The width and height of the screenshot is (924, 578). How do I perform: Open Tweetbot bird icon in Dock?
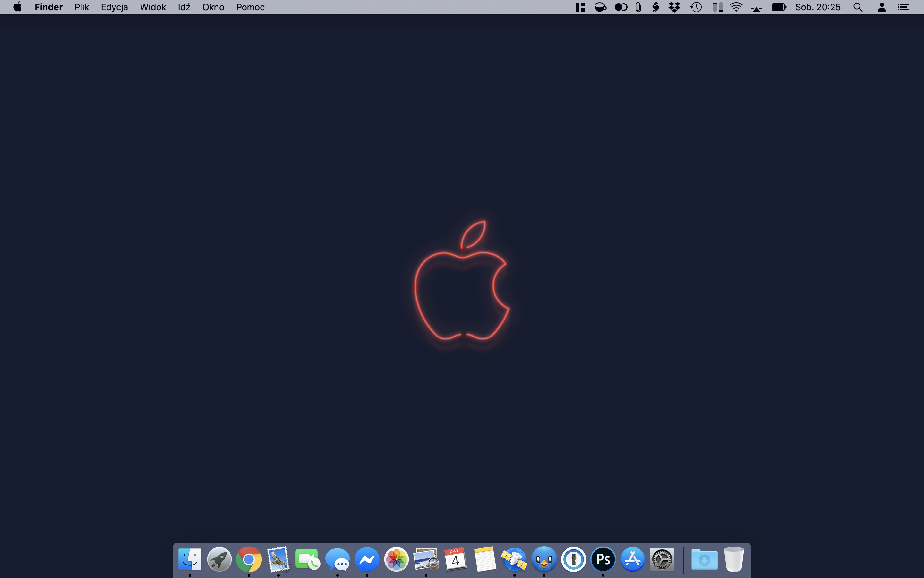[544, 559]
